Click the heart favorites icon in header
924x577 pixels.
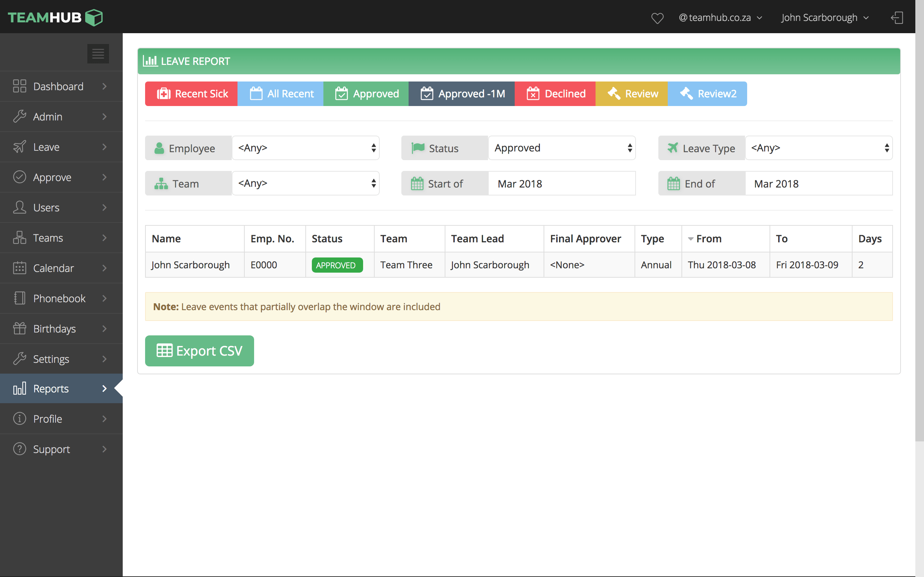pyautogui.click(x=657, y=18)
